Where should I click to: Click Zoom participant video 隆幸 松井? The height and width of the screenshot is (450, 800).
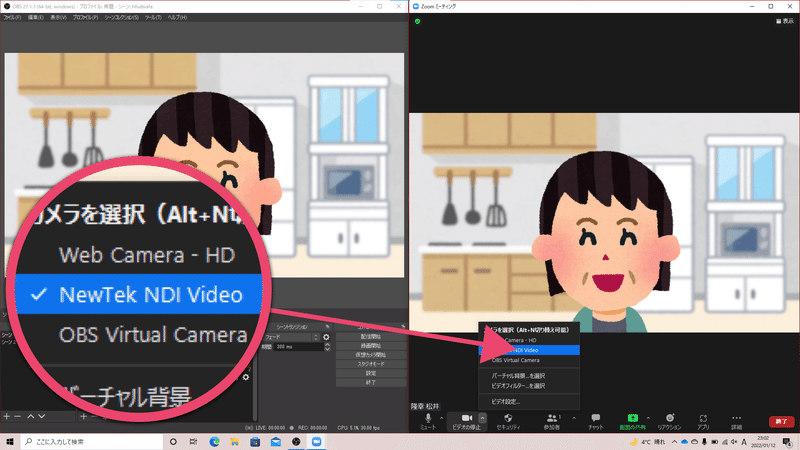[604, 222]
